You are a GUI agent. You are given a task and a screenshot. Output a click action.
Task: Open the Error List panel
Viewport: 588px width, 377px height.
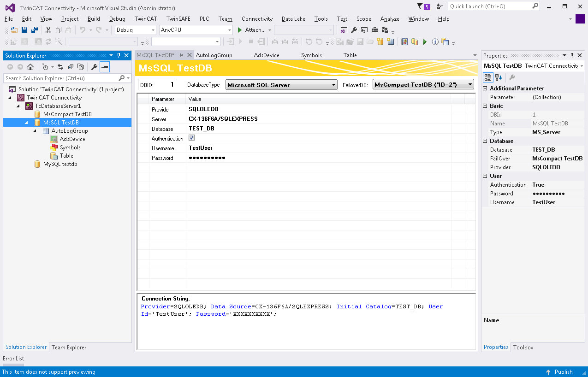13,359
